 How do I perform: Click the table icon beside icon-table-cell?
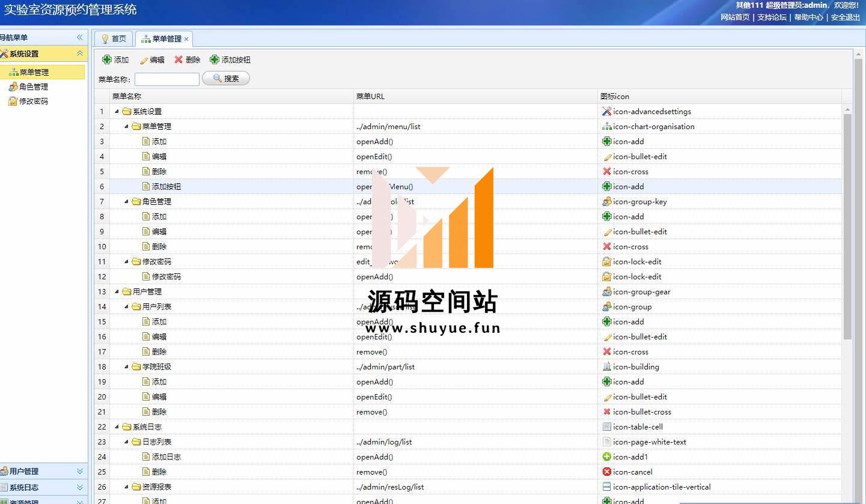[x=606, y=427]
